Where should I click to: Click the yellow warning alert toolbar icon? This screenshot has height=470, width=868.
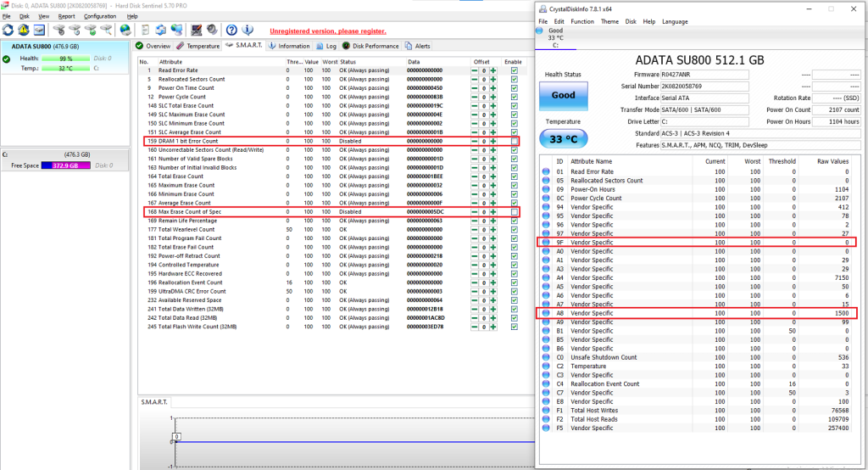[23, 30]
